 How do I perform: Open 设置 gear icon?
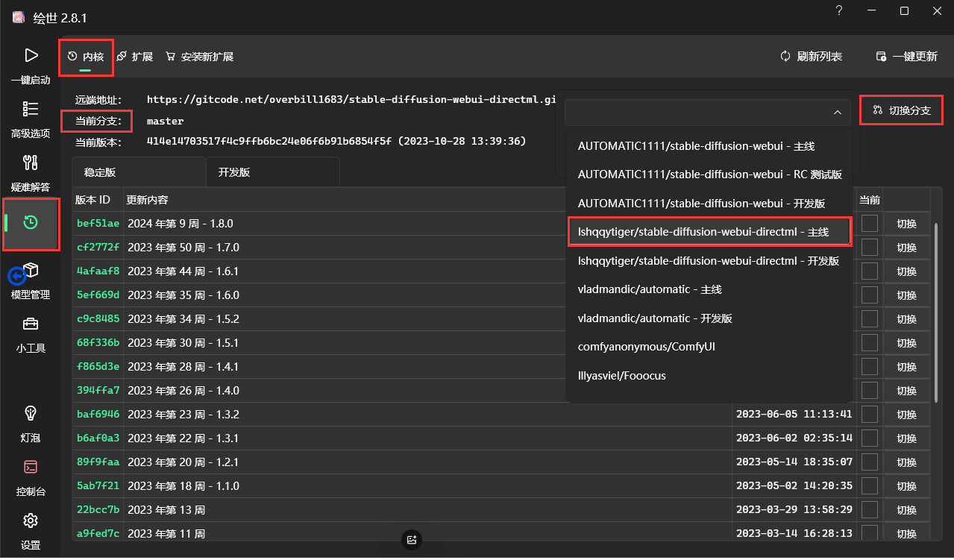coord(31,520)
